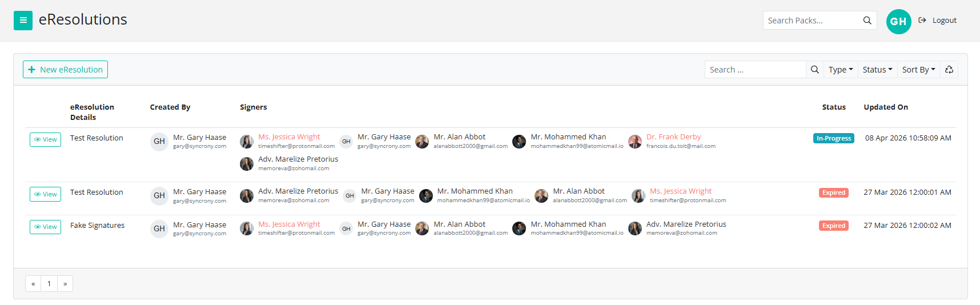Image resolution: width=980 pixels, height=305 pixels.
Task: Click the Expired badge on Fake Signatures
Action: point(833,226)
